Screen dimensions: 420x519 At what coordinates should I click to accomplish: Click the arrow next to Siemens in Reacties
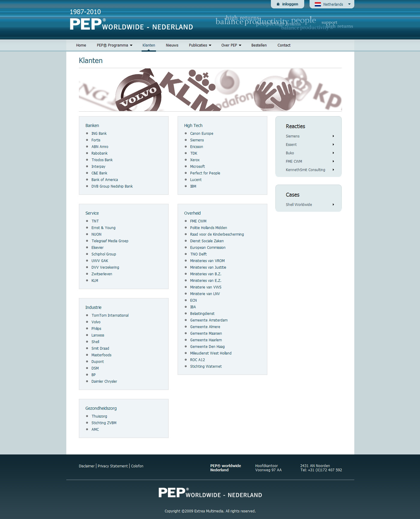(x=333, y=136)
